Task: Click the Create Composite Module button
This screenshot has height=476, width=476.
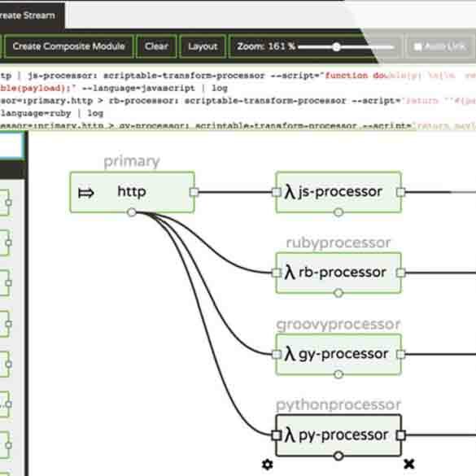Action: (x=68, y=46)
